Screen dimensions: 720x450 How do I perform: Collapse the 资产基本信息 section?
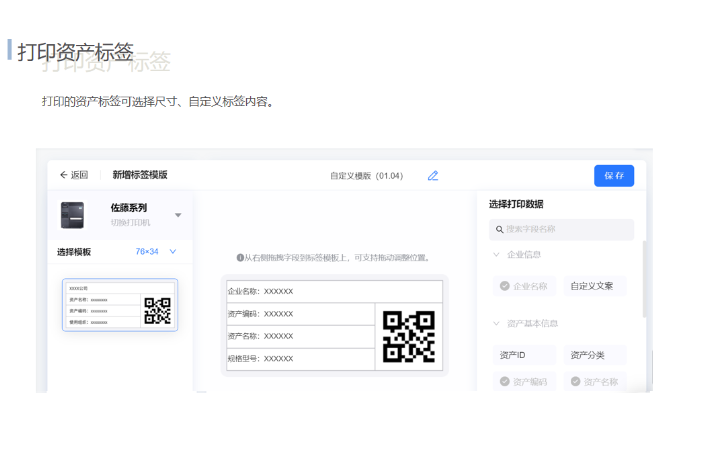point(496,324)
